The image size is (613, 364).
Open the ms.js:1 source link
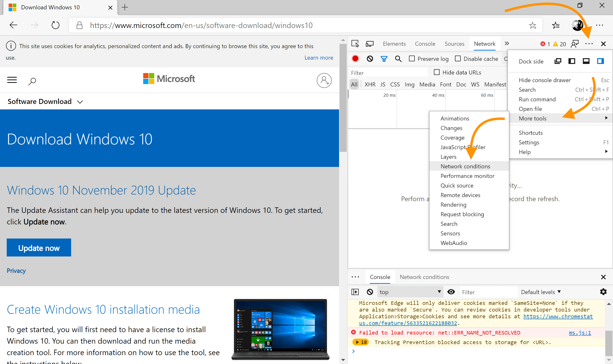580,333
